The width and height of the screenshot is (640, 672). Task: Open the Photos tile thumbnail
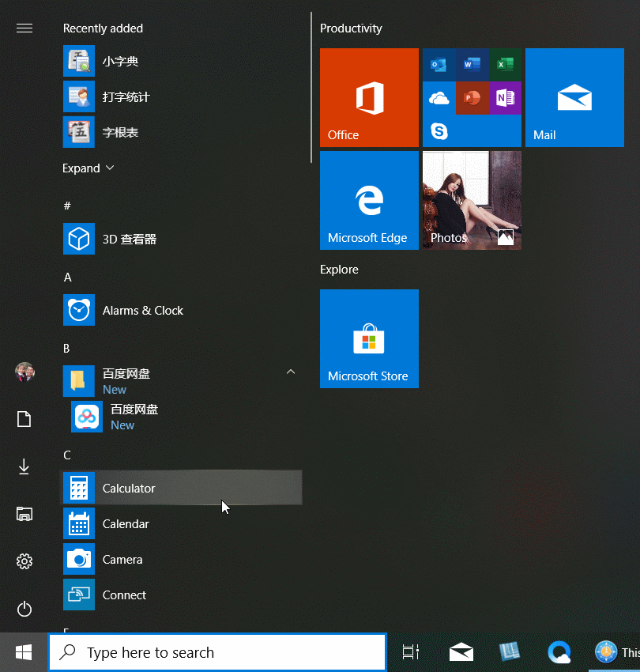pos(472,201)
